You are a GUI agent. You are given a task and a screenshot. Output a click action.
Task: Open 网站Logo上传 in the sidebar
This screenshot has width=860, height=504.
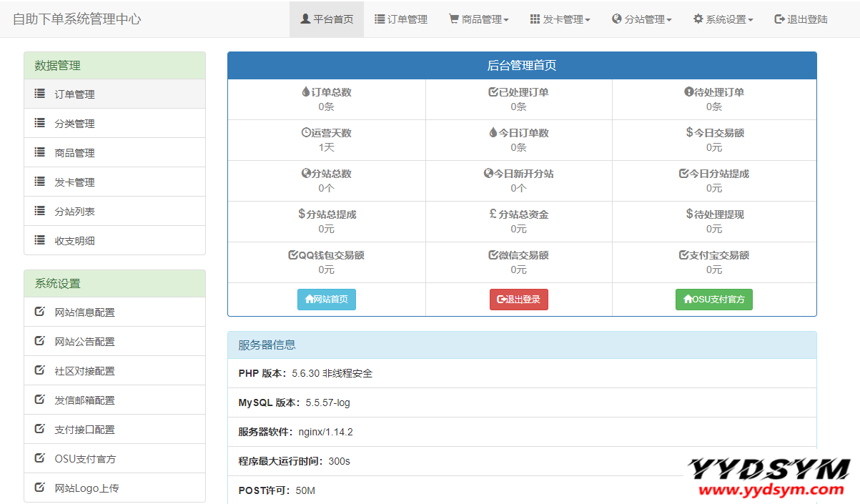click(x=87, y=488)
